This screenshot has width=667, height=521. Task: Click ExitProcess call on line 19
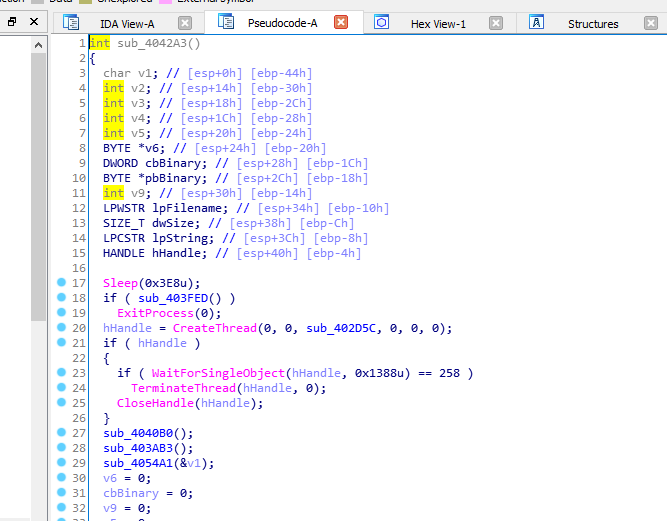click(x=155, y=313)
